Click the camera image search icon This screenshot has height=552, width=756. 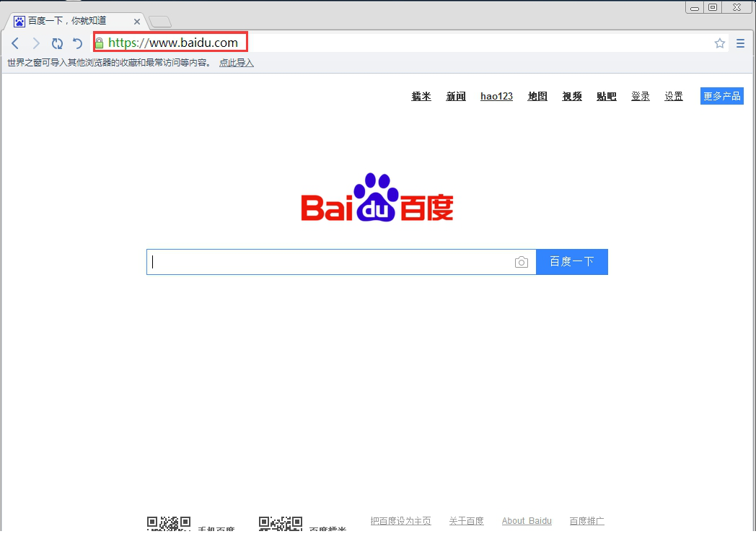pyautogui.click(x=522, y=262)
